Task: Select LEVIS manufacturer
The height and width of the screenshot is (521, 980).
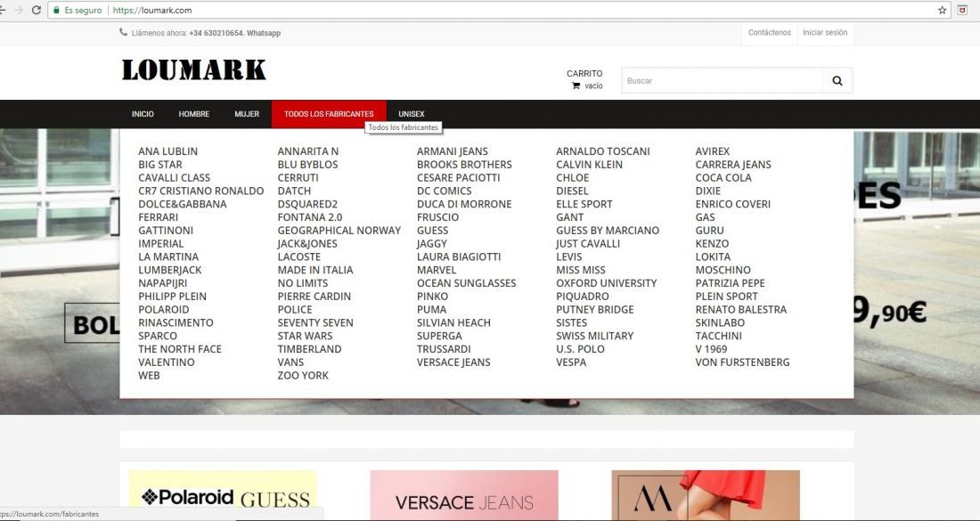Action: coord(568,256)
